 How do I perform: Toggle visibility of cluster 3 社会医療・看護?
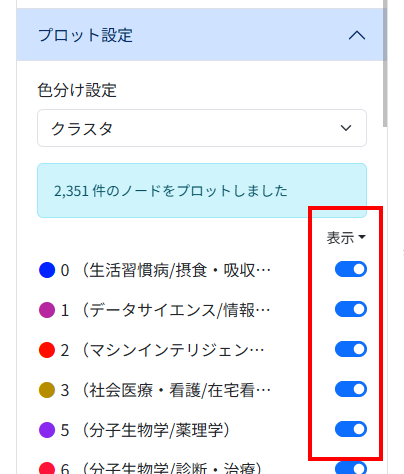(x=351, y=389)
